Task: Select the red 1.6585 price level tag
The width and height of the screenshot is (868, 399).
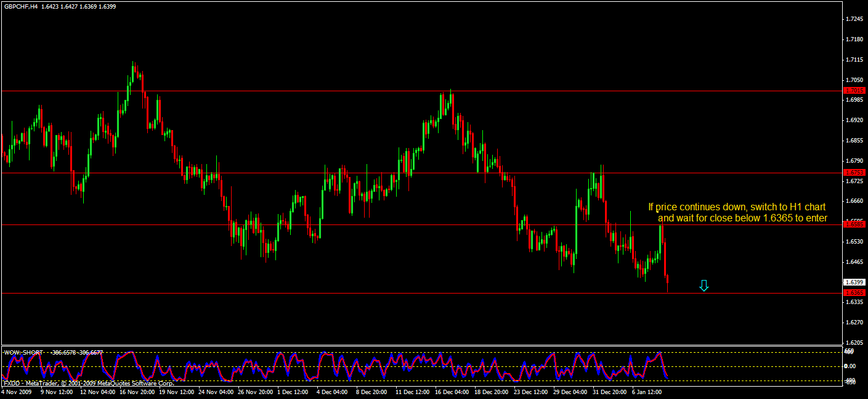Action: click(x=854, y=224)
